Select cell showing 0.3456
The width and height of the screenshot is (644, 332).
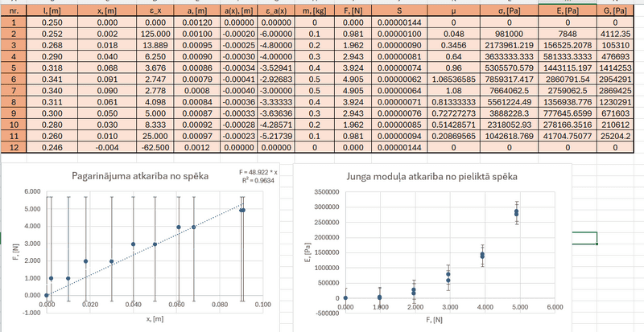[x=453, y=46]
